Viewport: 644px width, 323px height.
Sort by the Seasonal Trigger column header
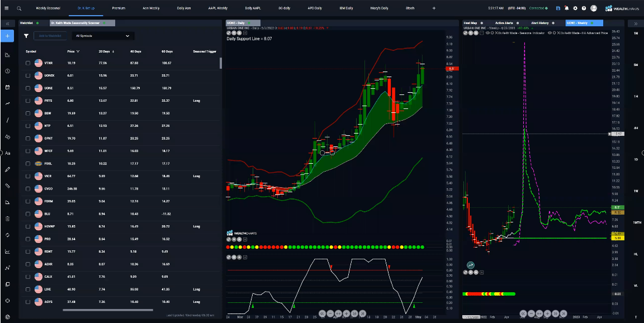click(x=205, y=51)
